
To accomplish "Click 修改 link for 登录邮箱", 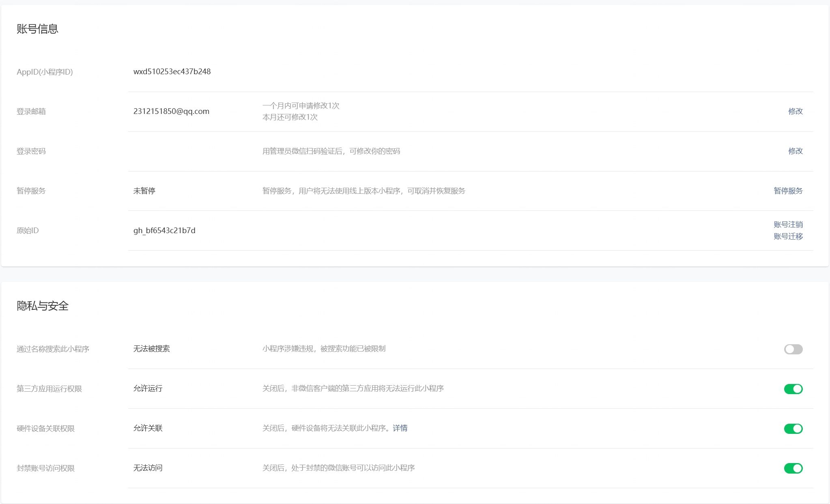I will click(x=795, y=111).
